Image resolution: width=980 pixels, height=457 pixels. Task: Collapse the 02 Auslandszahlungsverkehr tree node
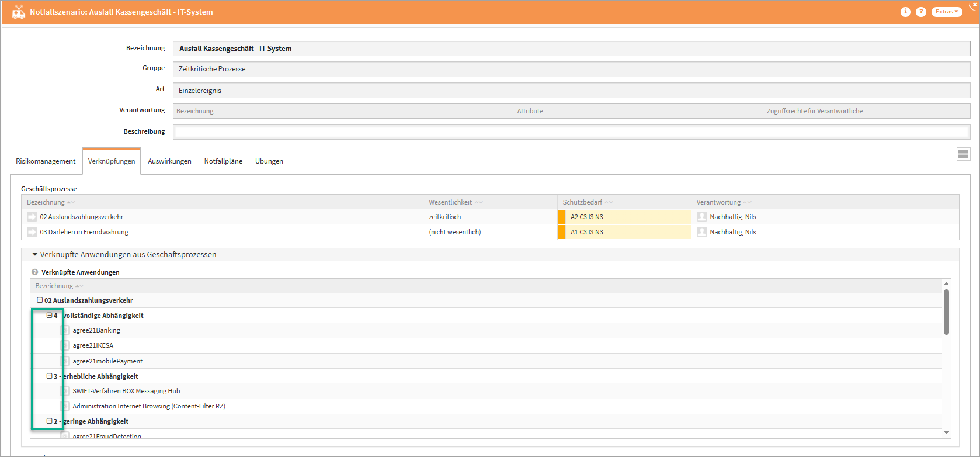[40, 300]
